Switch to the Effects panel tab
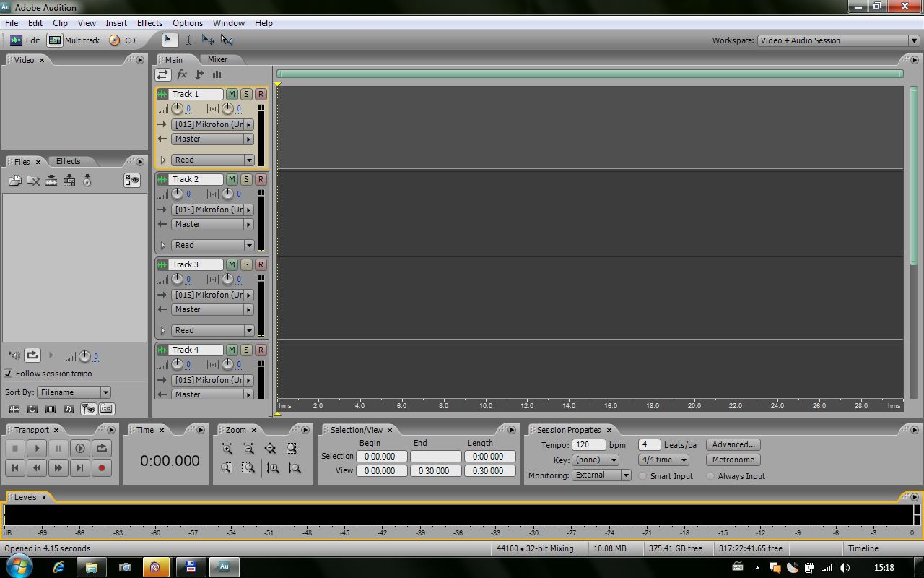This screenshot has height=578, width=924. click(69, 161)
